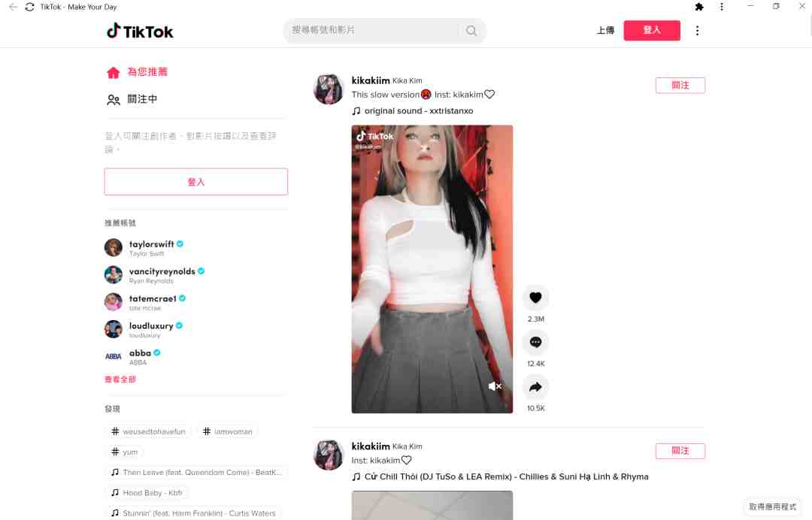Click the search accounts and videos field
812x520 pixels.
pos(373,31)
